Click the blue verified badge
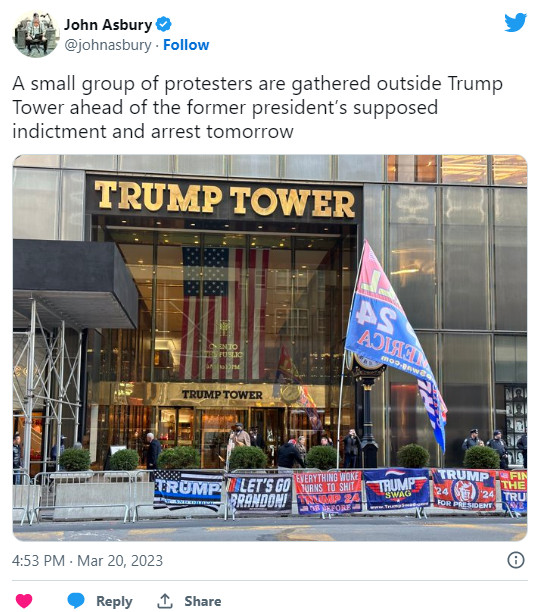 164,24
